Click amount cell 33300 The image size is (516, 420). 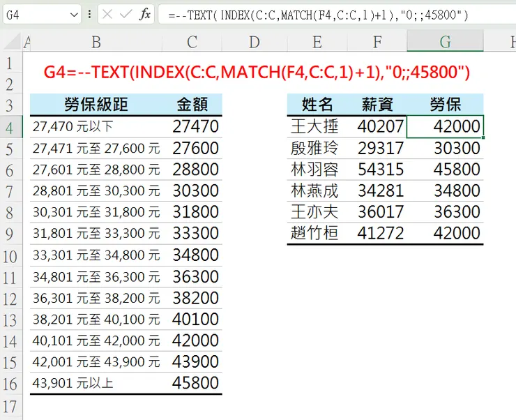[192, 233]
